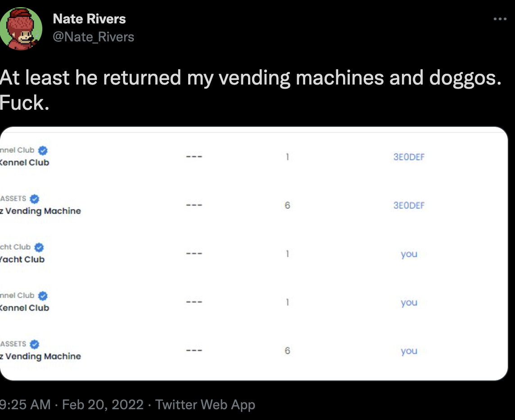Click 'you' link in second Kennel Club row
515x420 pixels.
pyautogui.click(x=409, y=303)
